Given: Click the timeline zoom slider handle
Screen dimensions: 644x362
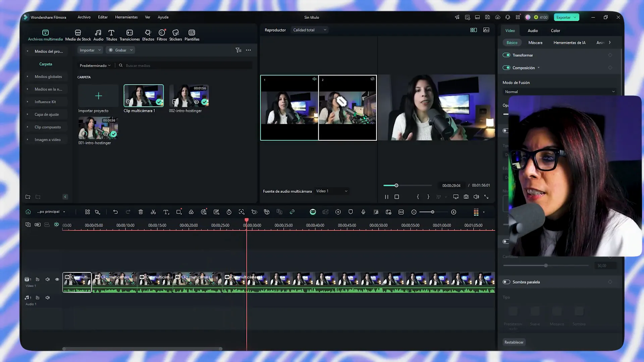Looking at the screenshot, I should point(433,212).
